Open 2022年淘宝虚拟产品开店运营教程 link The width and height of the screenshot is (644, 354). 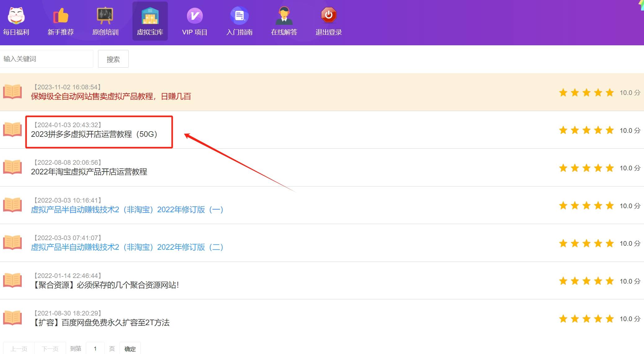point(89,172)
